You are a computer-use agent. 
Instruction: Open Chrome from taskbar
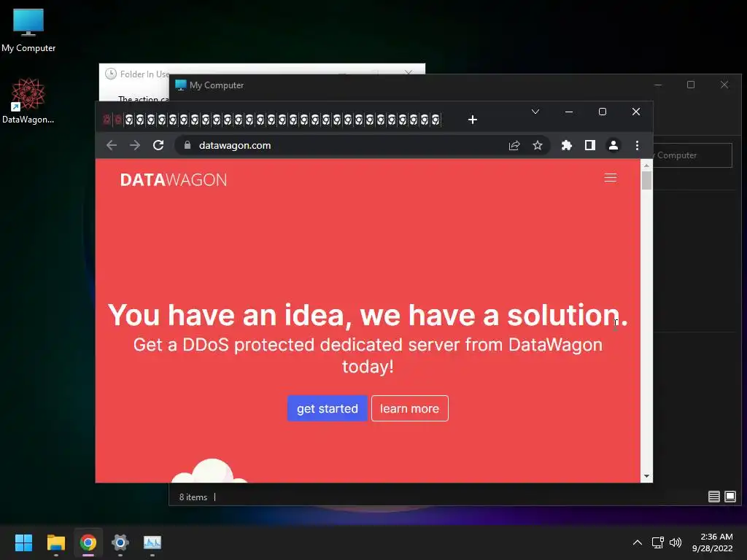[88, 542]
